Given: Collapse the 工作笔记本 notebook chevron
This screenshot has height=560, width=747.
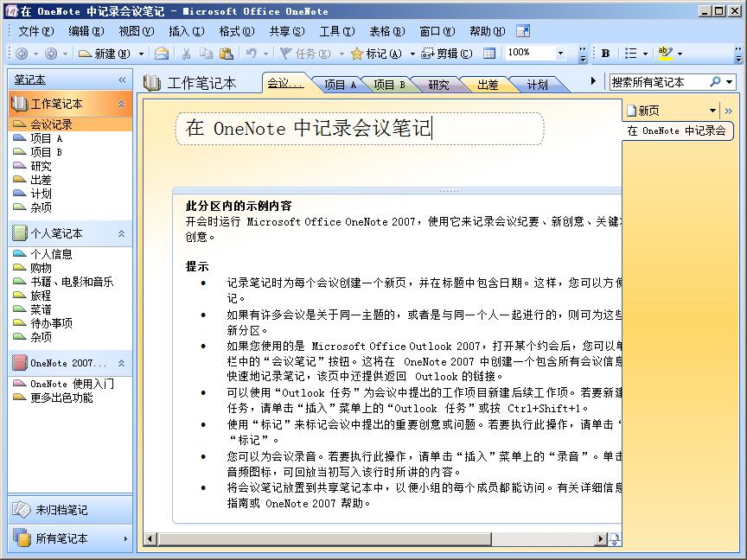Looking at the screenshot, I should coord(122,104).
